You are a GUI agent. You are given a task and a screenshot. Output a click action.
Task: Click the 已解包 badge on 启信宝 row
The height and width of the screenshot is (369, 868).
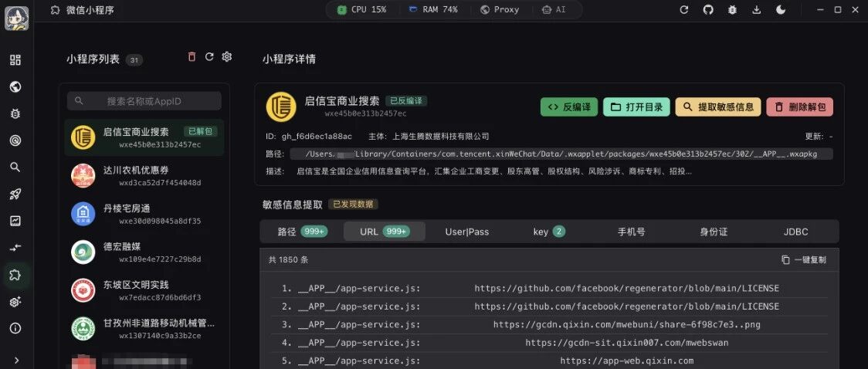tap(200, 132)
